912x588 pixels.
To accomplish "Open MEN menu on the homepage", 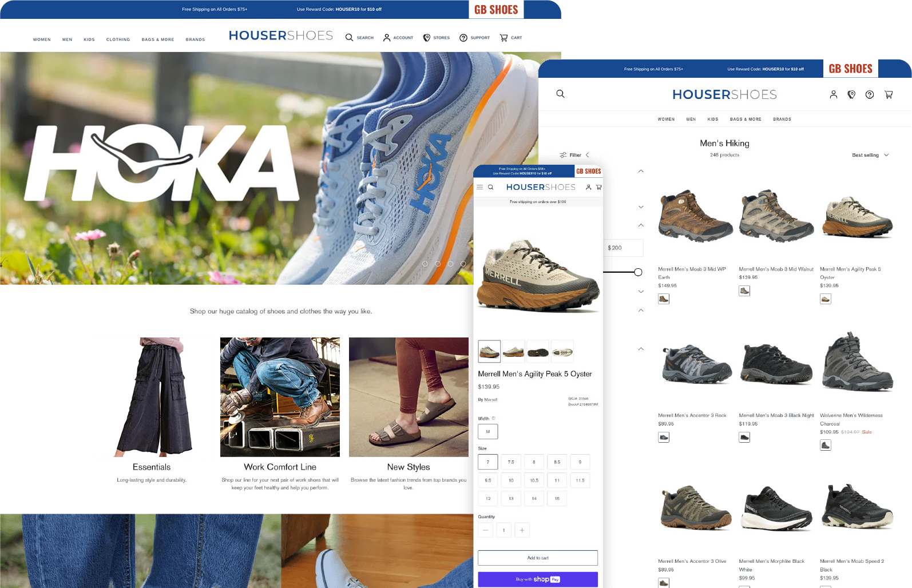I will 68,39.
